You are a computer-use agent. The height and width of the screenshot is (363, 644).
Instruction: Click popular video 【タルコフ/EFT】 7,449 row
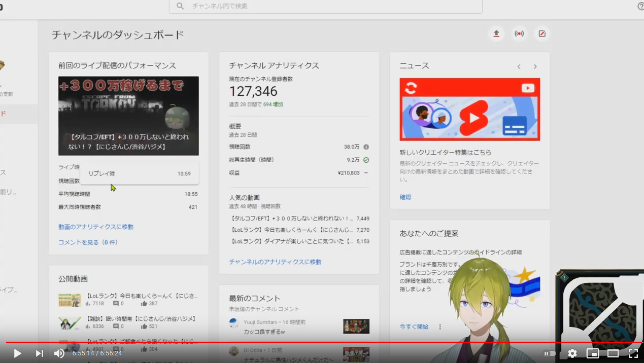click(x=299, y=219)
